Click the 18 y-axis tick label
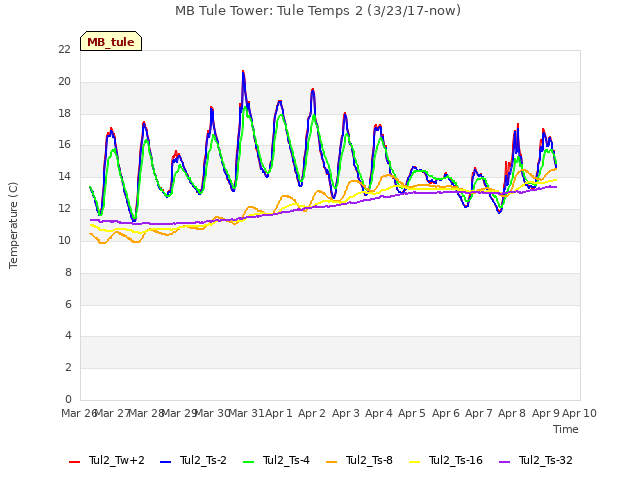640x480 pixels. pos(64,113)
